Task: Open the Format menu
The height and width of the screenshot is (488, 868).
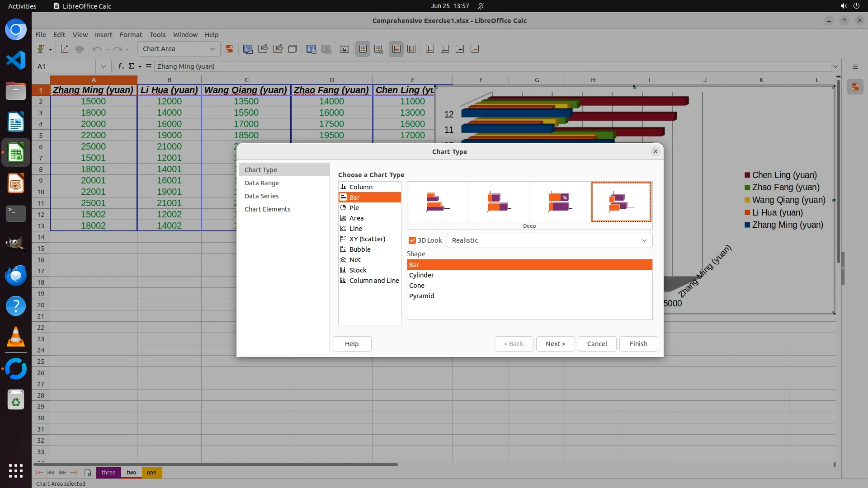Action: [131, 35]
